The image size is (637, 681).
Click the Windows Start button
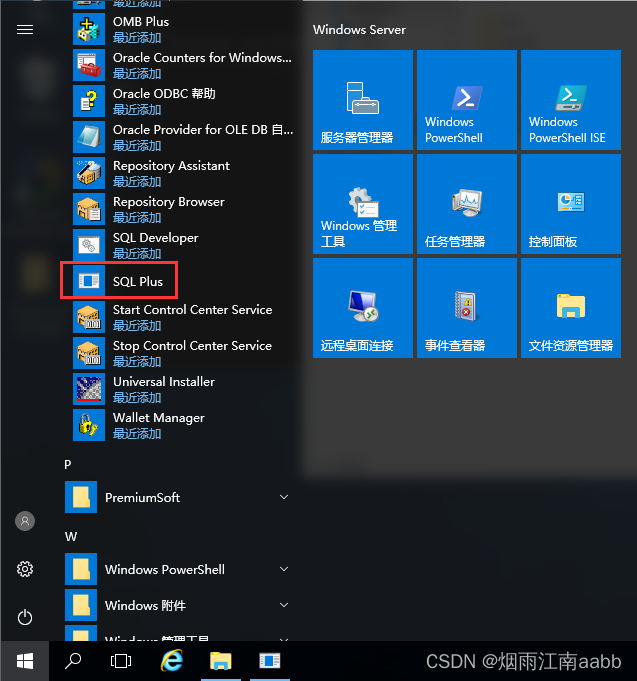(25, 661)
